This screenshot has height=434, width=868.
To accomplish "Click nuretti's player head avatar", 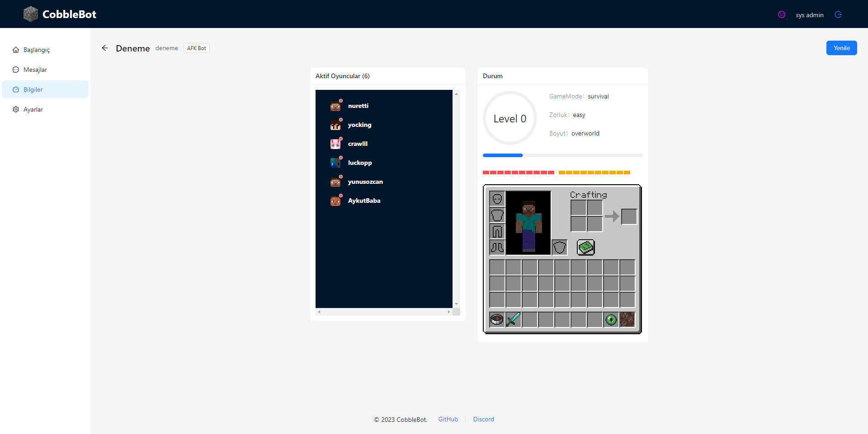I will 335,106.
